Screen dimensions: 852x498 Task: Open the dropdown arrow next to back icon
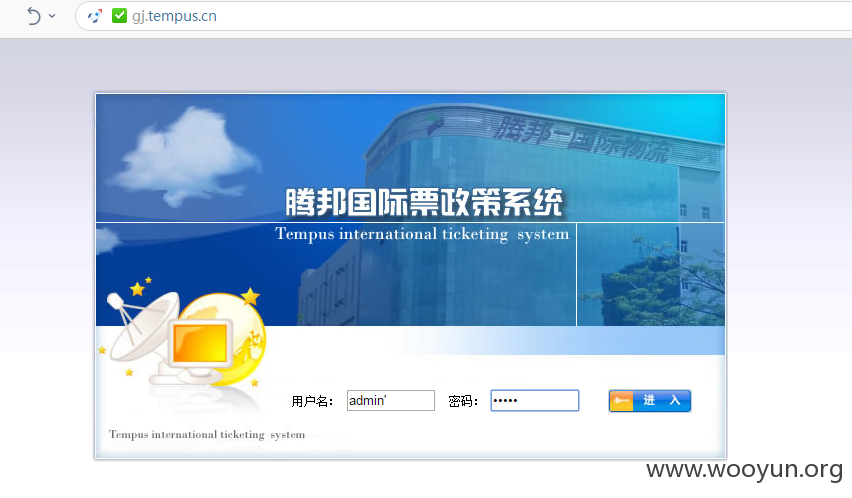tap(52, 16)
